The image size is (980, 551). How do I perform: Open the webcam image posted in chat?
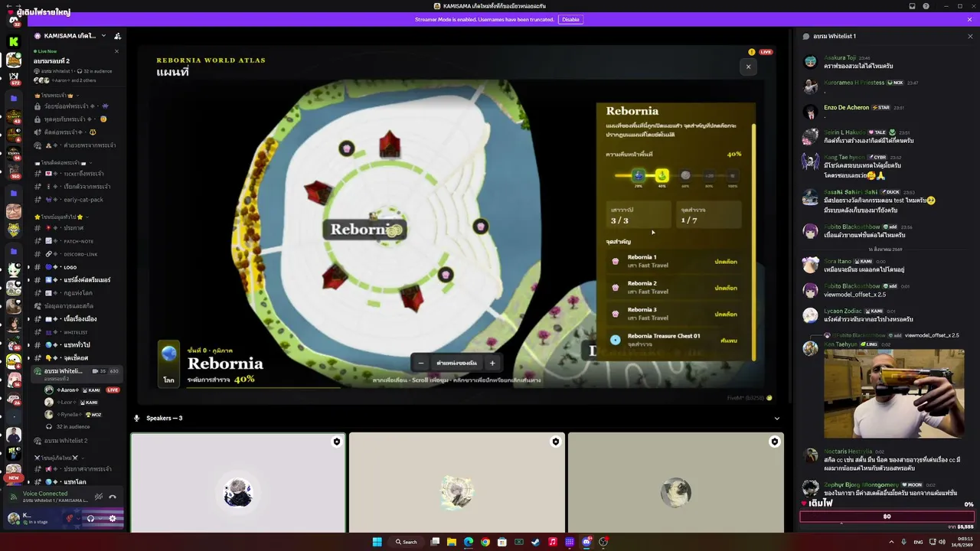[893, 393]
